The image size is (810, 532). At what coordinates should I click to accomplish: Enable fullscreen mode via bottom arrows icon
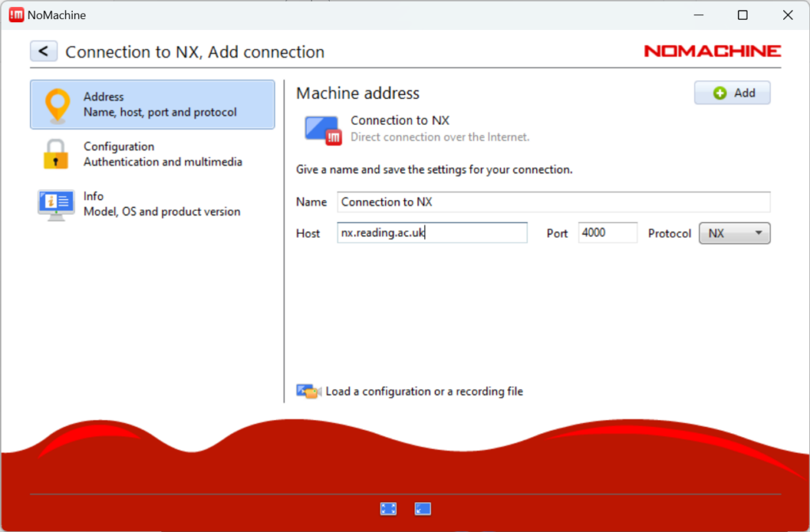(388, 508)
